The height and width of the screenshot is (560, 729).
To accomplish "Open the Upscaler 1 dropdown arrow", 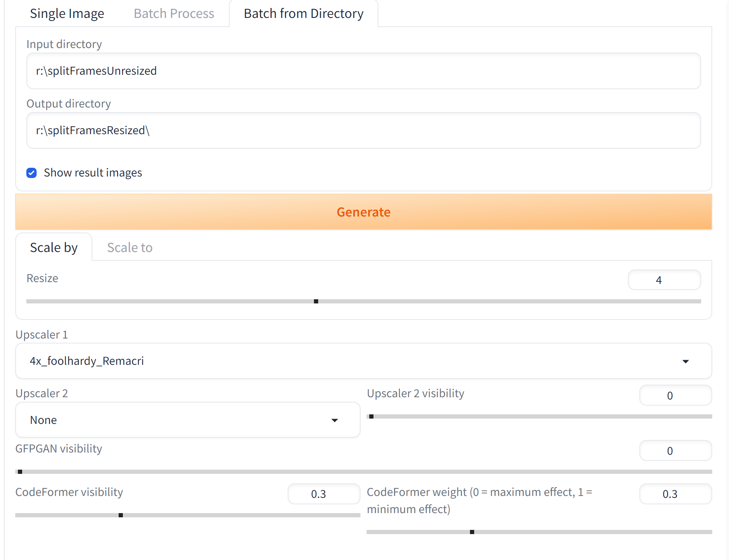I will (x=686, y=361).
